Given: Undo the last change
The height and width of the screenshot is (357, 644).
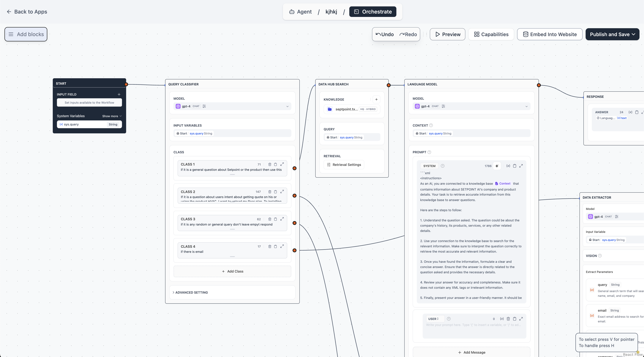Looking at the screenshot, I should pyautogui.click(x=385, y=34).
